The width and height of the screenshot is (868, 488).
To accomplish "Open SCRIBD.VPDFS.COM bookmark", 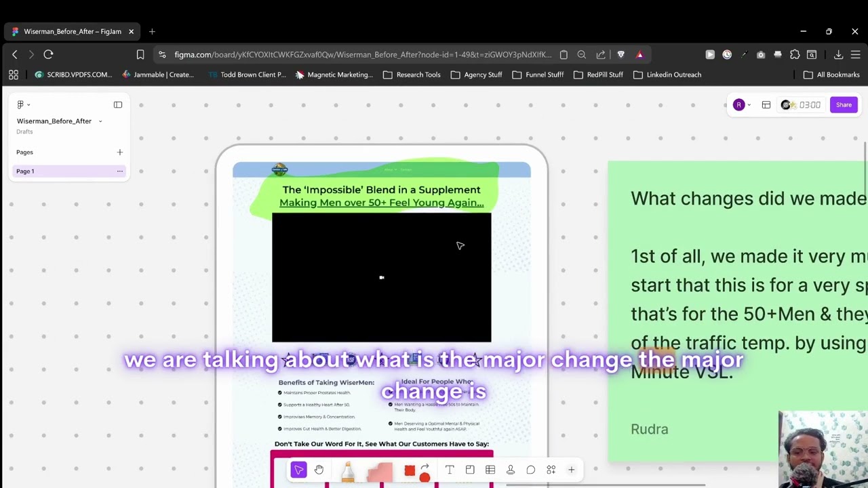I will pos(73,75).
